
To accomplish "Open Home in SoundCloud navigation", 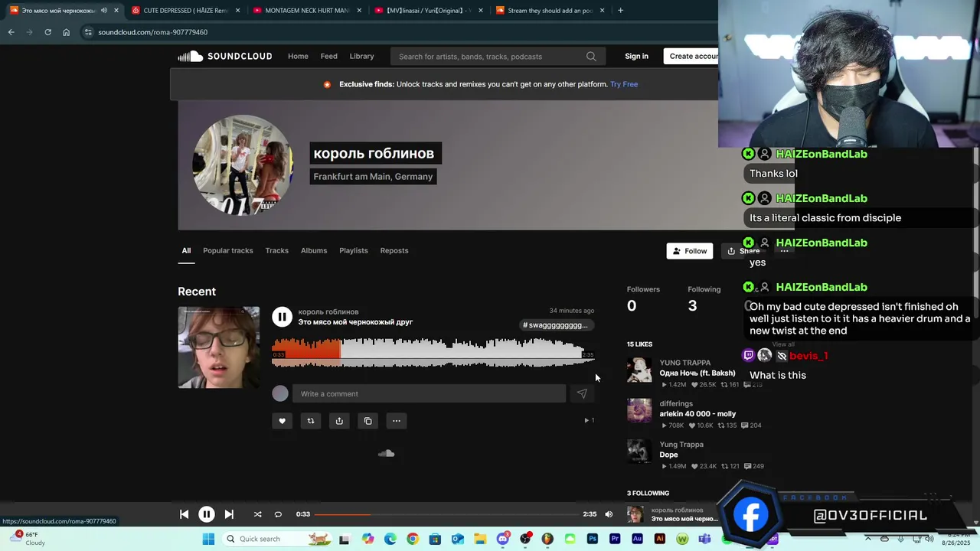I will point(298,56).
